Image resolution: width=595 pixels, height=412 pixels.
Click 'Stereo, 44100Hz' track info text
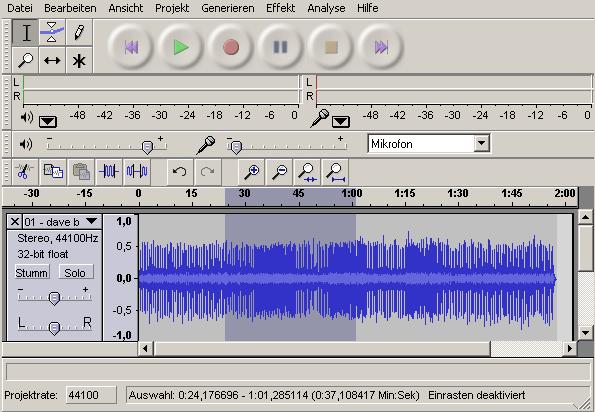pos(58,238)
